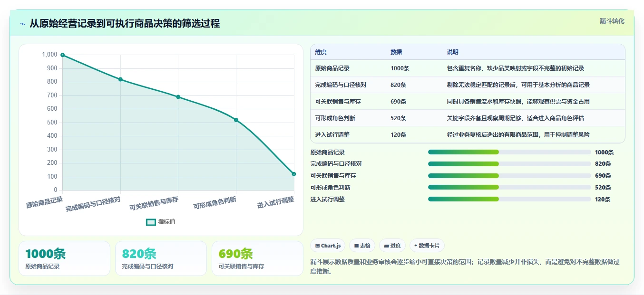Viewport: 644px width, 295px height.
Task: Click the Chart.js chip
Action: 328,246
